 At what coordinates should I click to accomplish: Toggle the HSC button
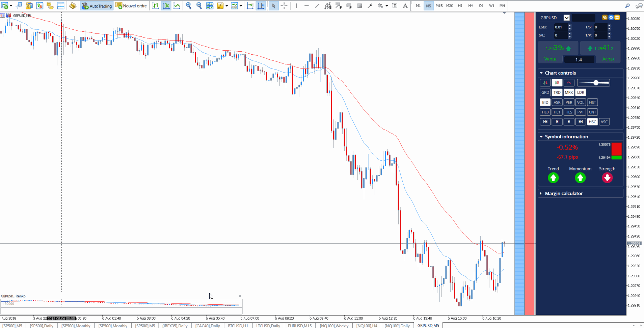point(592,122)
